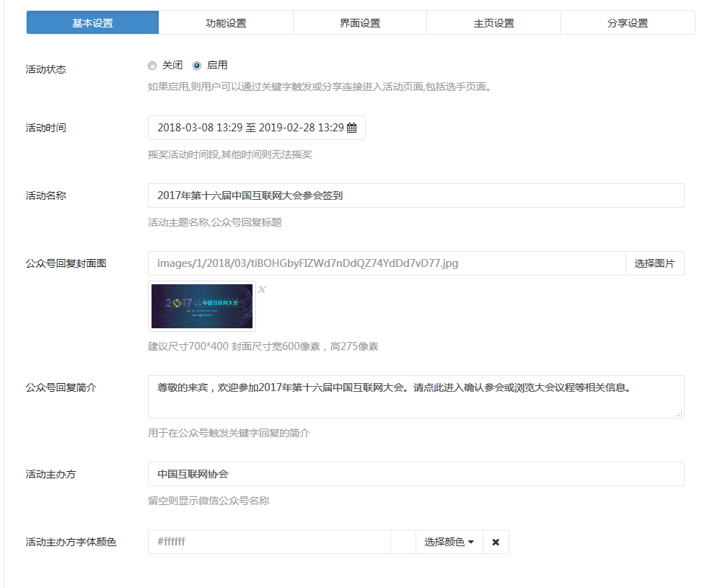Click the 活动主办方 input field
This screenshot has width=707, height=588.
click(x=416, y=475)
